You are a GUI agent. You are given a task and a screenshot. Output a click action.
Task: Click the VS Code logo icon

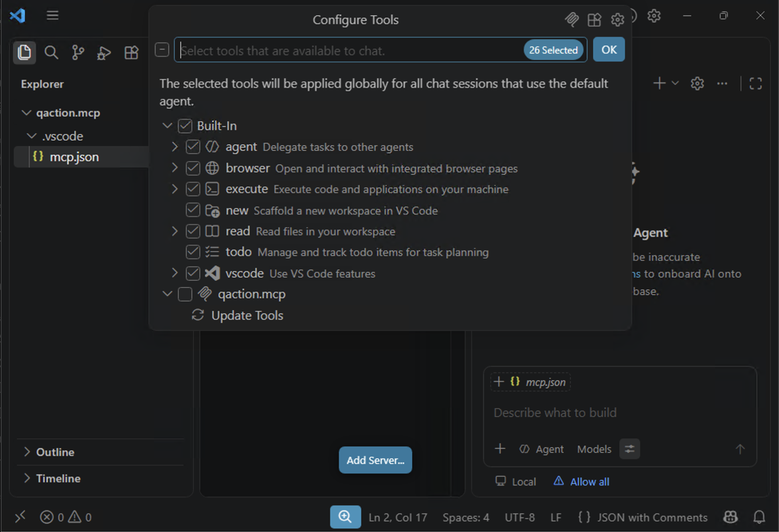tap(18, 16)
